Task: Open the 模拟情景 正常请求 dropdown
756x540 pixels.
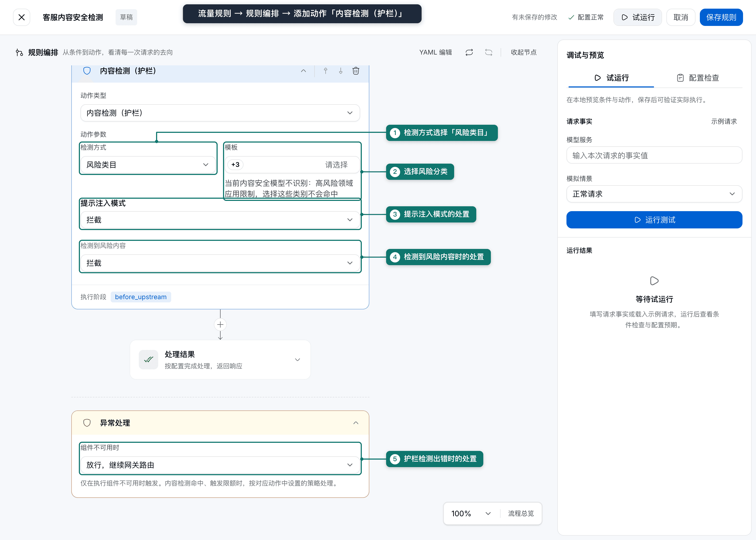Action: coord(654,194)
